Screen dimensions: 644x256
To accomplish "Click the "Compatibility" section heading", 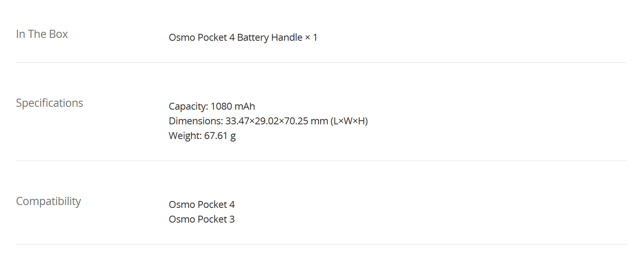I will point(48,201).
